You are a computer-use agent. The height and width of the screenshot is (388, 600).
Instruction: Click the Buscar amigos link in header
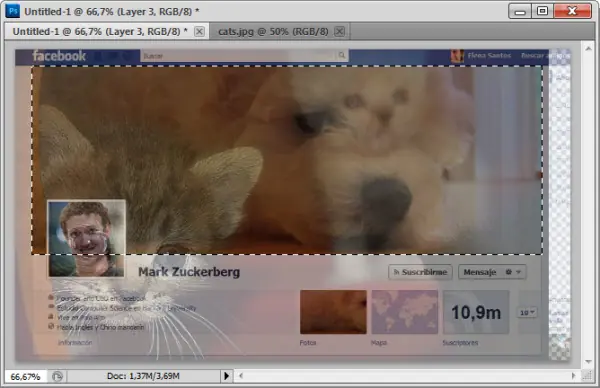[545, 55]
